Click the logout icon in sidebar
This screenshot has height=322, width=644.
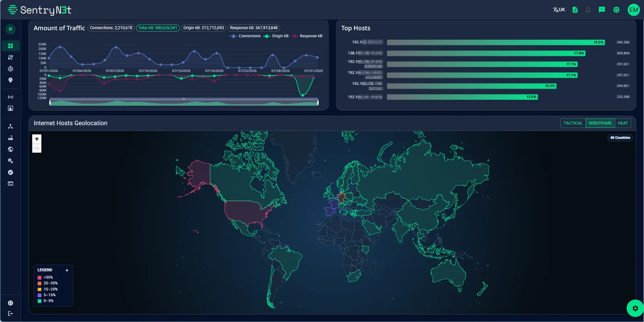point(10,314)
